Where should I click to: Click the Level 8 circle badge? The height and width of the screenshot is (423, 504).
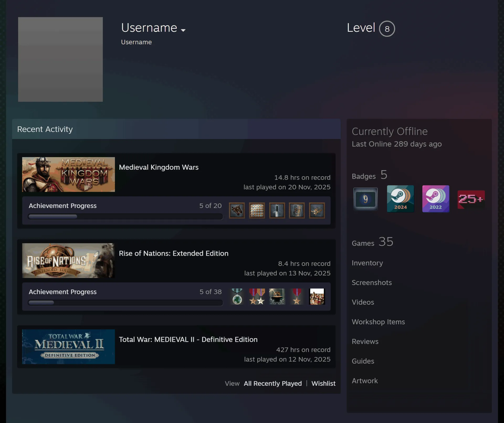[387, 29]
